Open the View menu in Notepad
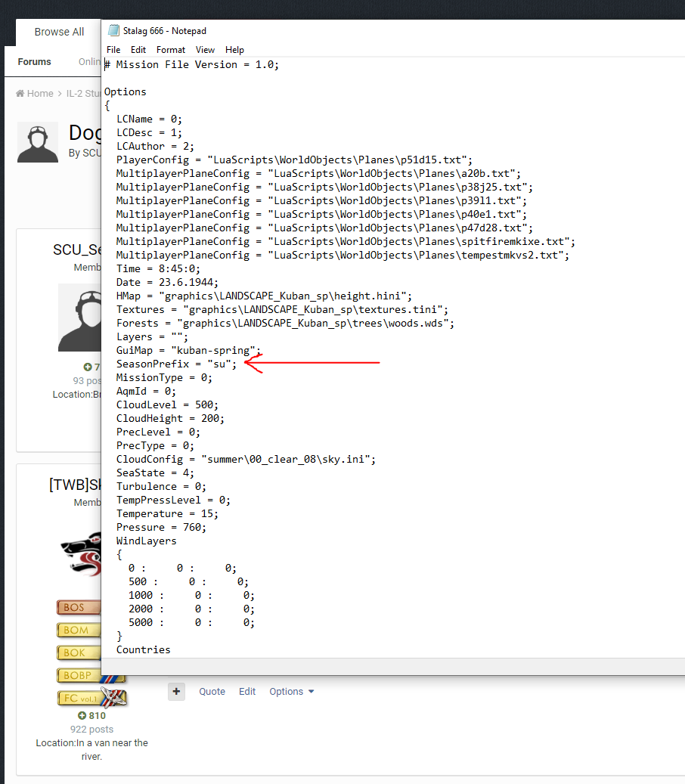685x784 pixels. coord(205,49)
